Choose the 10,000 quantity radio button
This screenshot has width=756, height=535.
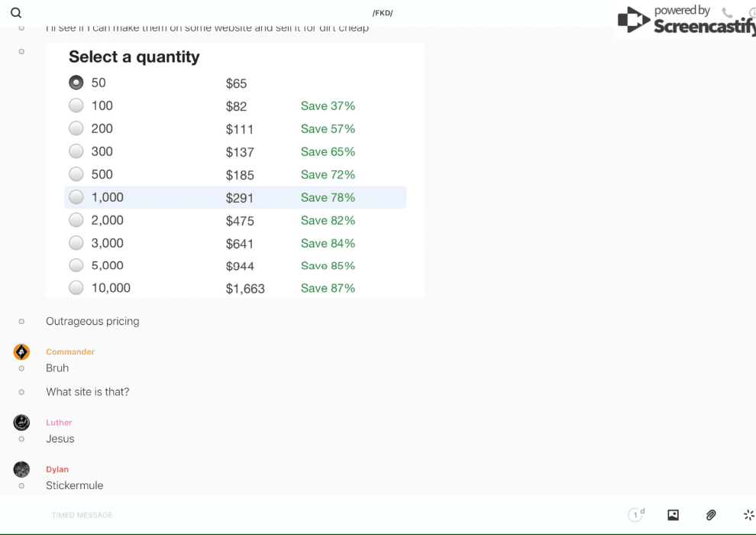point(76,288)
